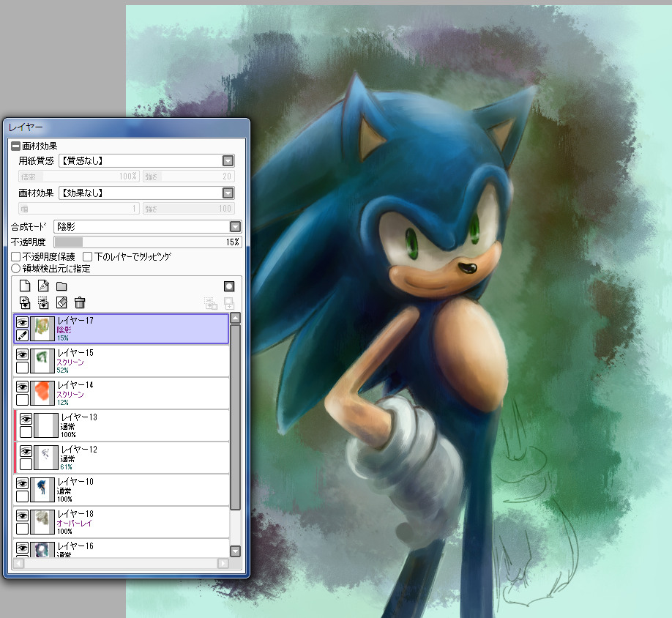Select layer named レイヤー18

(122, 522)
